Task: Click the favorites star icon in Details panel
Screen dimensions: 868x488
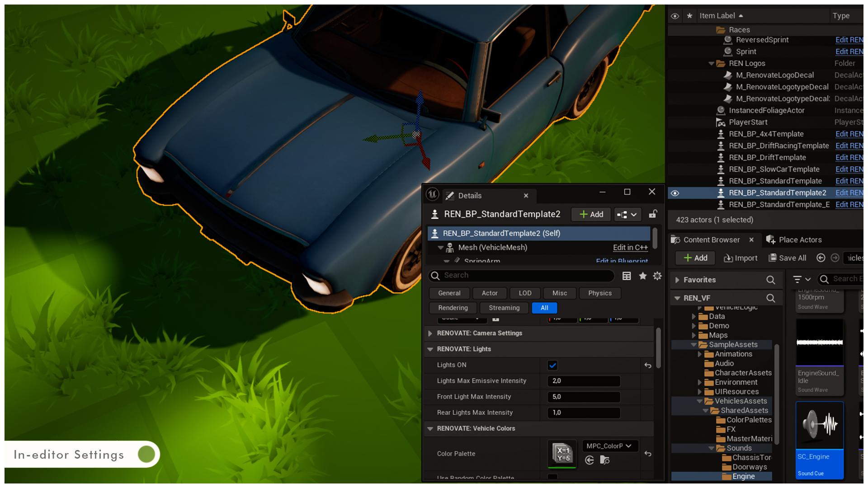Action: (x=642, y=276)
